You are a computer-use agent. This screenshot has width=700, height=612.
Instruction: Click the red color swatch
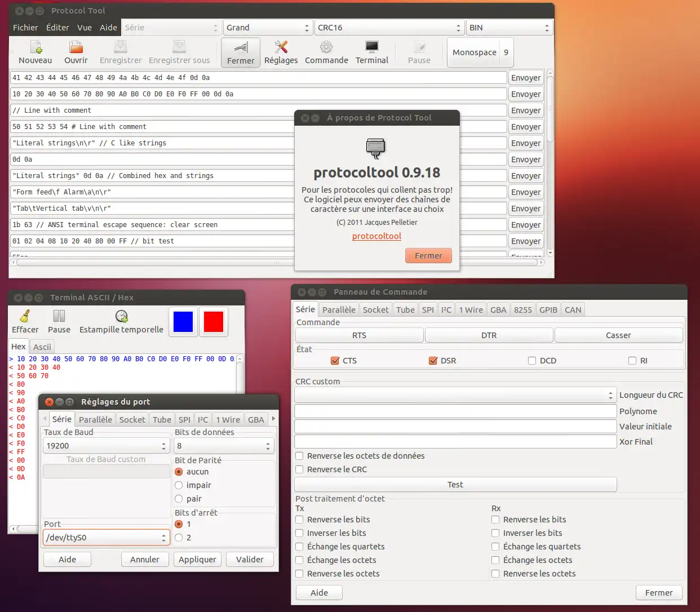(213, 322)
